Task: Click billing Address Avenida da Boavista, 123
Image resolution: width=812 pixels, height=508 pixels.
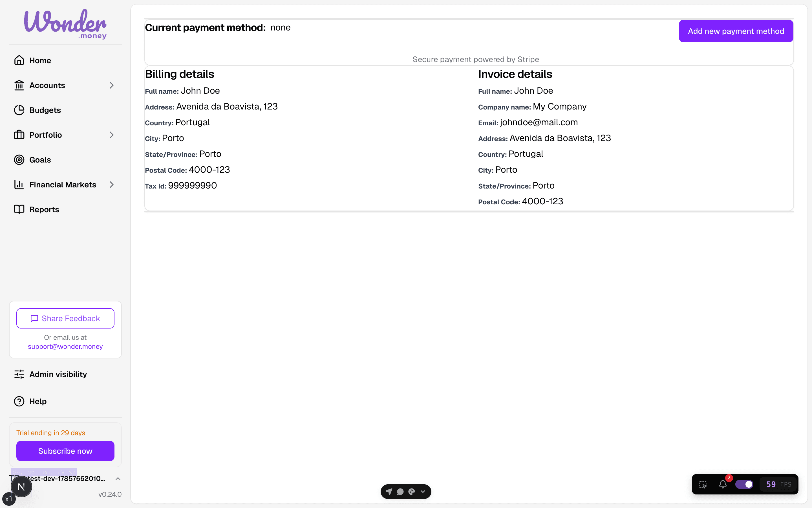Action: [x=227, y=106]
